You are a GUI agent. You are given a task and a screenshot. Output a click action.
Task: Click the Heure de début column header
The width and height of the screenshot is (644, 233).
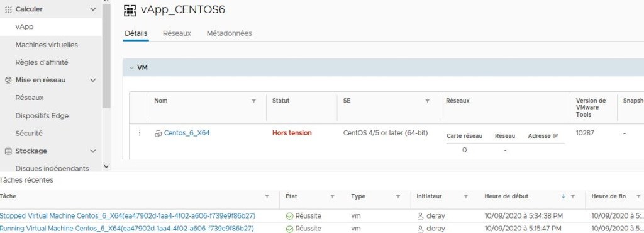(506, 196)
